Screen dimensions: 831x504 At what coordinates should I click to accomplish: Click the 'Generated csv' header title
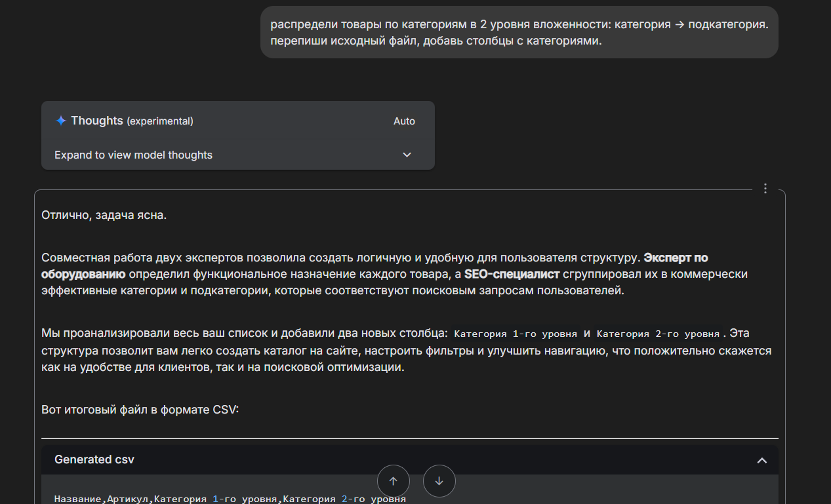94,459
